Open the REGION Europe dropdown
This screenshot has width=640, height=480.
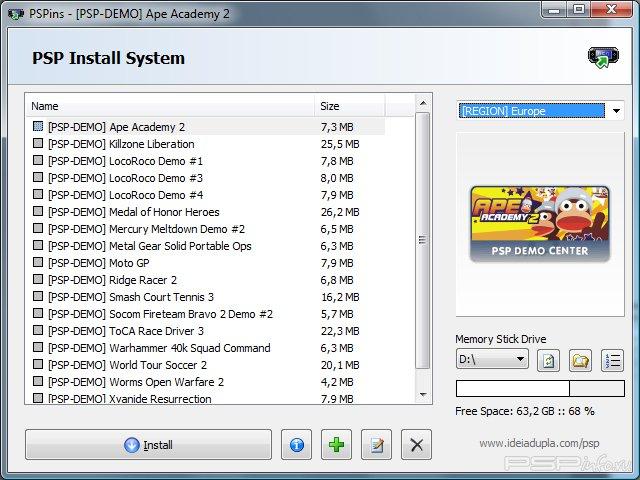tap(540, 111)
